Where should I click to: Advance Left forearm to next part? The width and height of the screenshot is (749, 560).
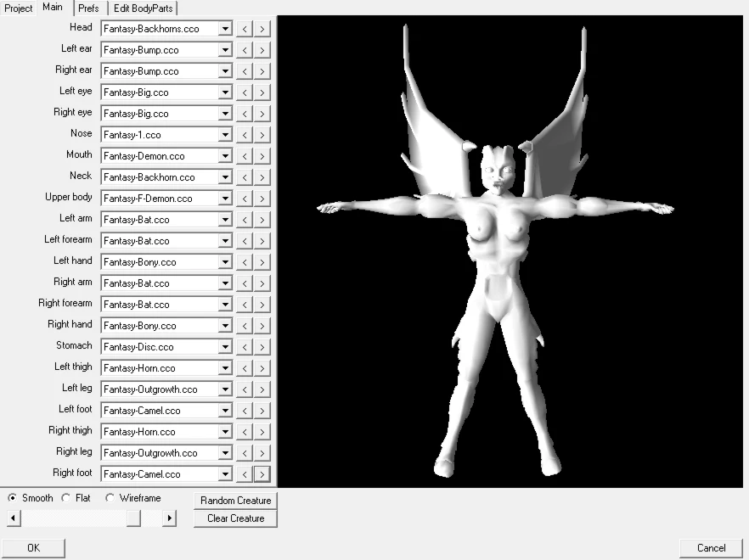(x=262, y=241)
